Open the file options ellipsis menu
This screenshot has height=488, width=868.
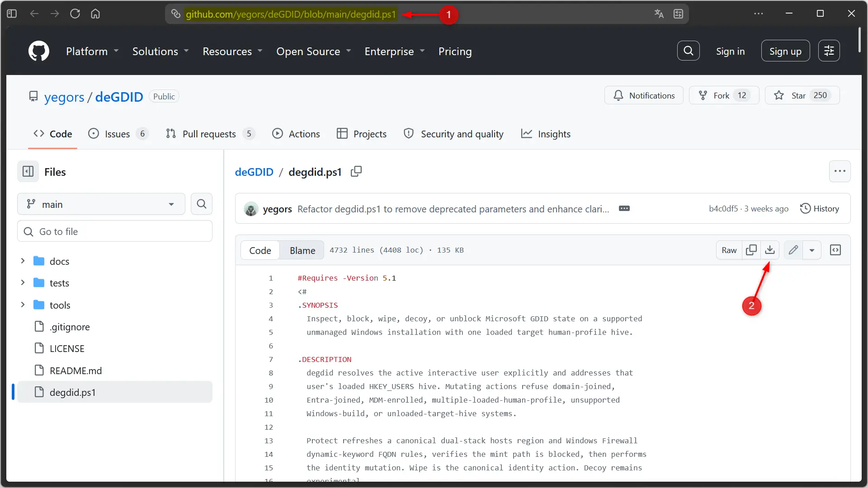click(x=840, y=171)
